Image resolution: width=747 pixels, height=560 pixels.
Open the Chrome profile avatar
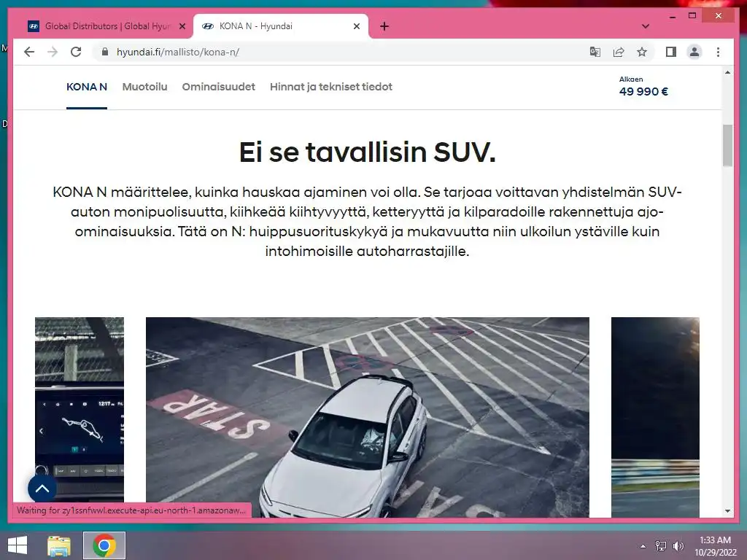(694, 52)
